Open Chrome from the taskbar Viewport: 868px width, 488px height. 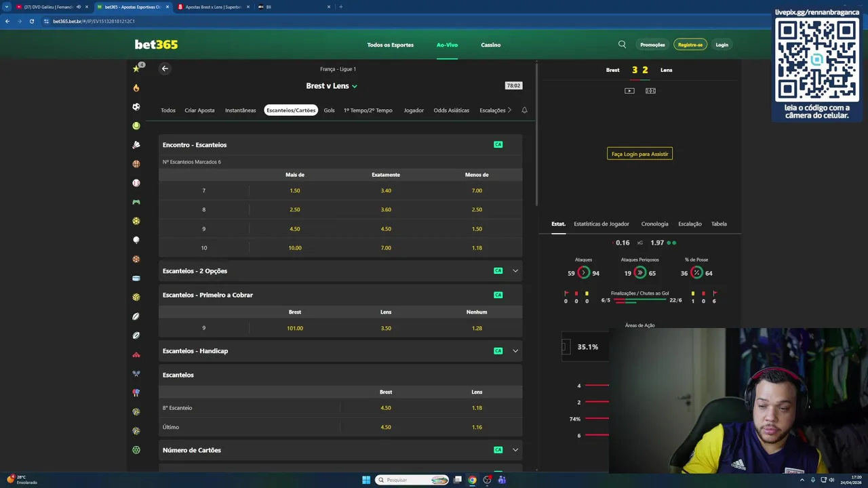point(472,480)
